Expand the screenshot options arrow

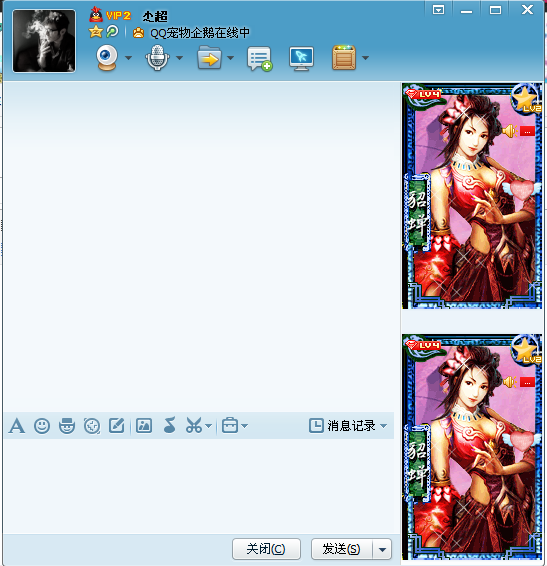208,426
